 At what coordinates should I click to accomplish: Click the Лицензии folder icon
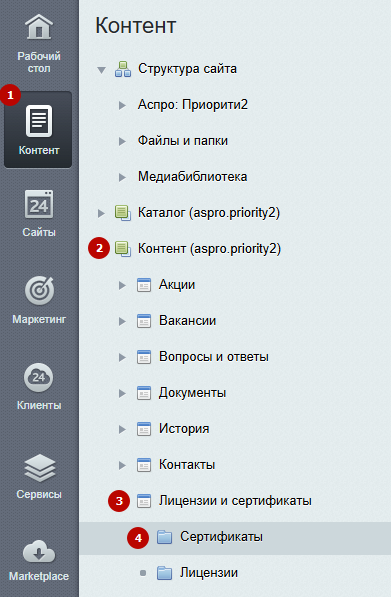coord(164,573)
